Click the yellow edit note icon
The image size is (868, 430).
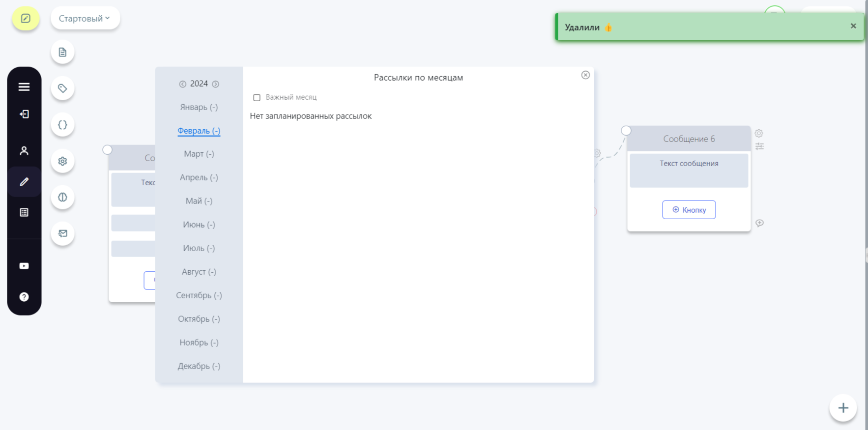click(x=26, y=19)
